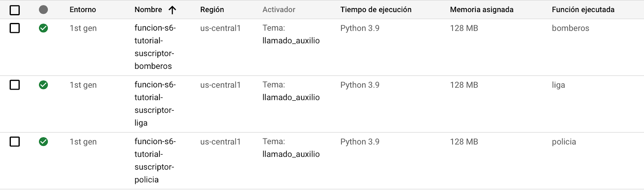Screen dimensions: 644x192
Task: Check the box for funcion-s6-tutorial-suscriptor-liga
Action: [14, 85]
